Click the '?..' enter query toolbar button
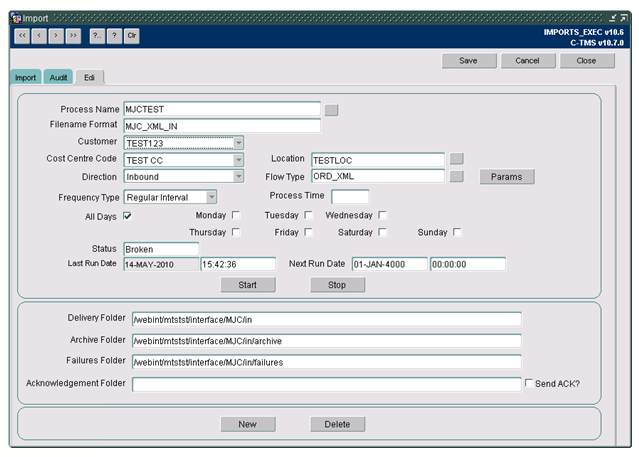639x457 pixels. tap(97, 36)
